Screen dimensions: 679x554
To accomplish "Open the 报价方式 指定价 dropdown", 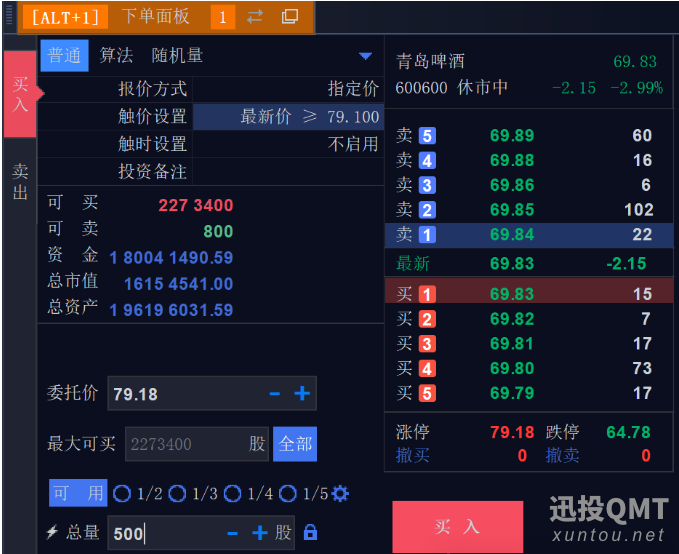I will [288, 89].
